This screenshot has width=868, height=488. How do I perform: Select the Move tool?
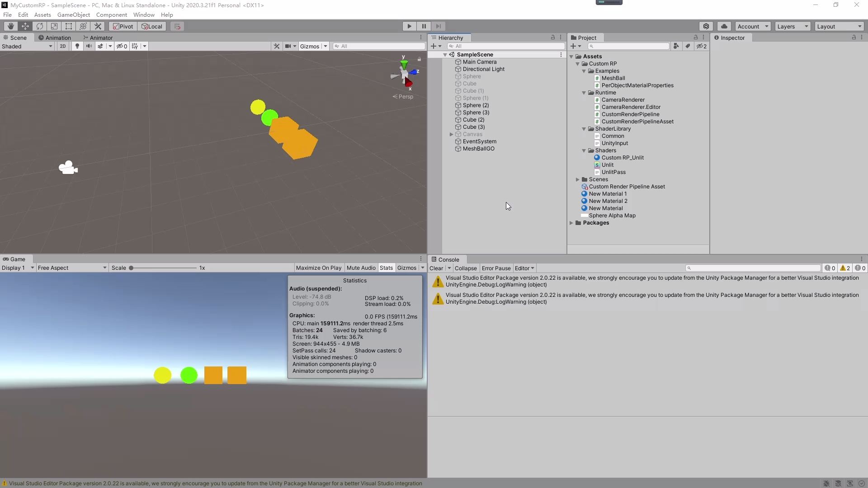25,26
